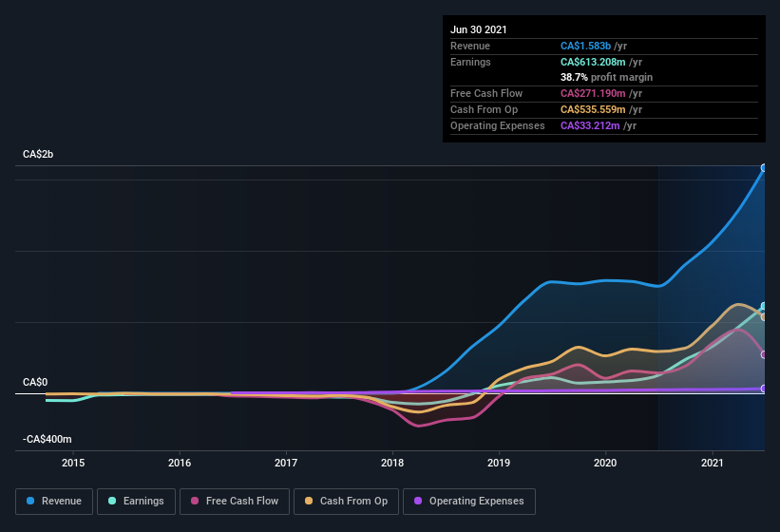This screenshot has width=780, height=532.
Task: Click the pink Free Cash Flow dot
Action: tap(195, 501)
